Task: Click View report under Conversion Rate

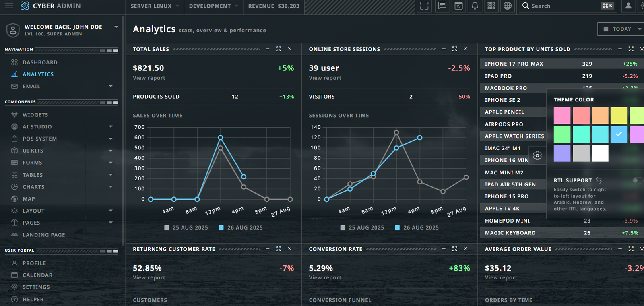Action: coord(325,277)
